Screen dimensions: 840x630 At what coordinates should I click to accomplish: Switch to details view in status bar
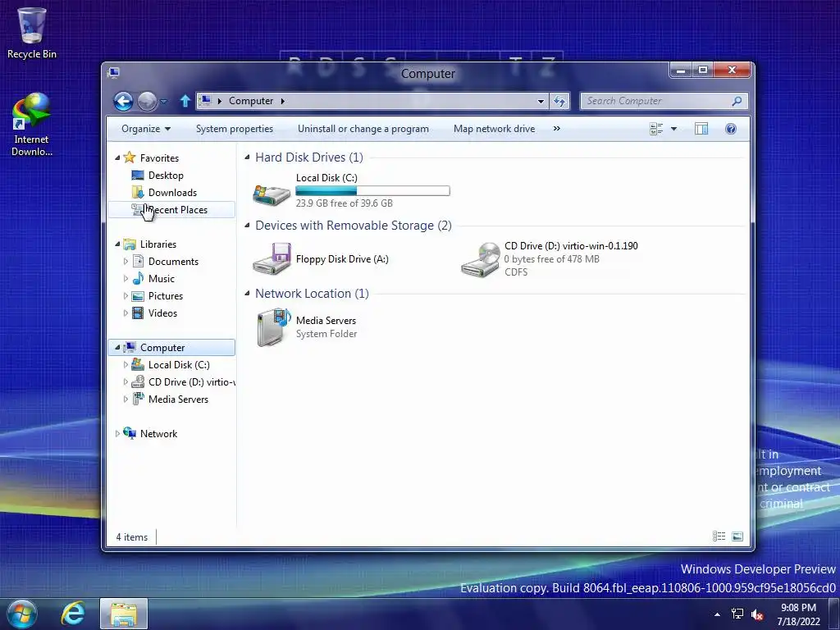click(x=719, y=536)
